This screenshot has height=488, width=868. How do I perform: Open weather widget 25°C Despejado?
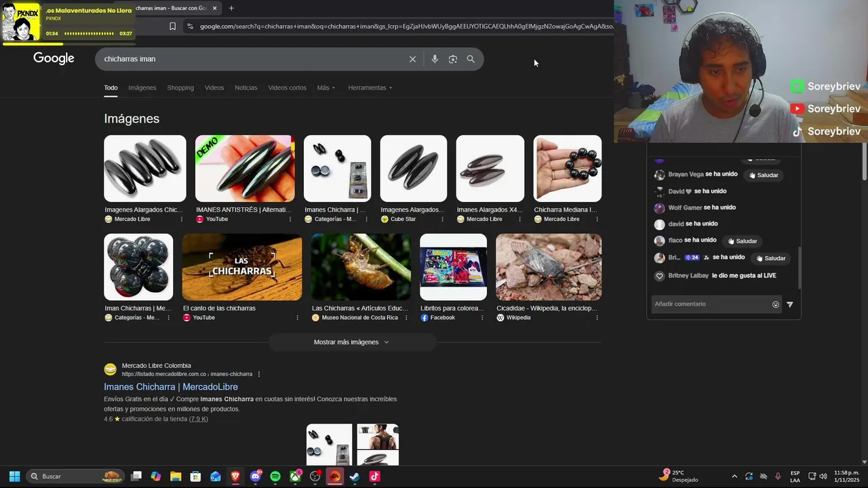679,476
